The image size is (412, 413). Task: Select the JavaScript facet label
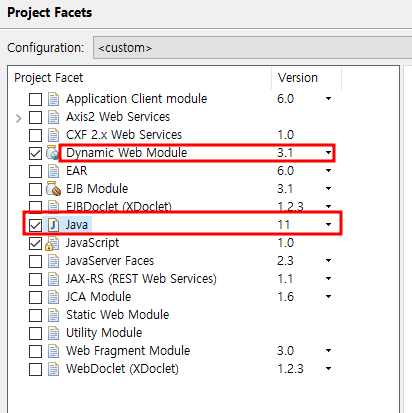click(x=92, y=243)
